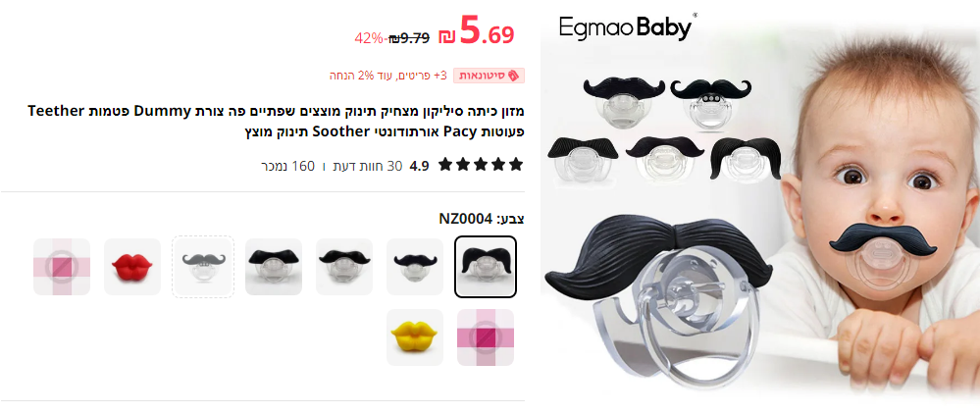Click the five-star rating icons
The width and height of the screenshot is (980, 414).
[x=481, y=165]
